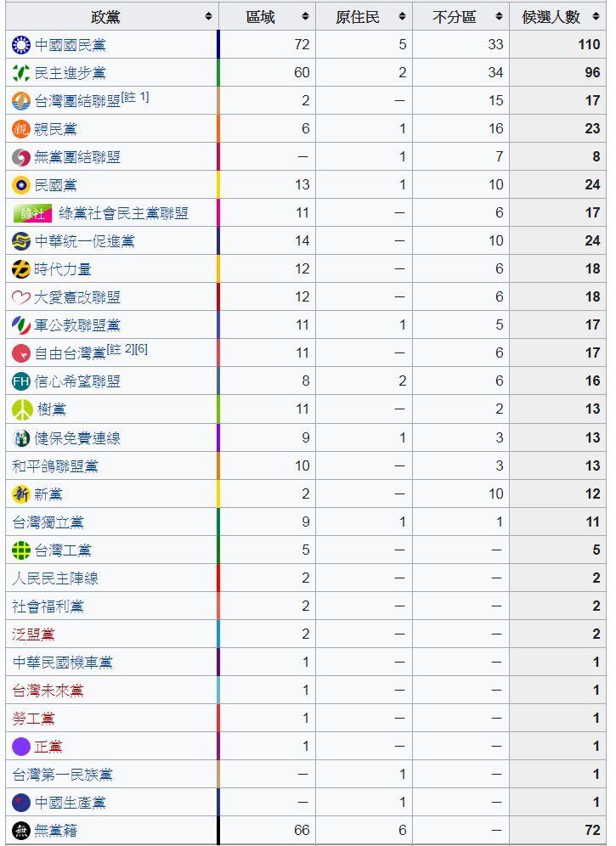Click the 時代力量 yellow logo icon
616x846 pixels.
point(21,269)
